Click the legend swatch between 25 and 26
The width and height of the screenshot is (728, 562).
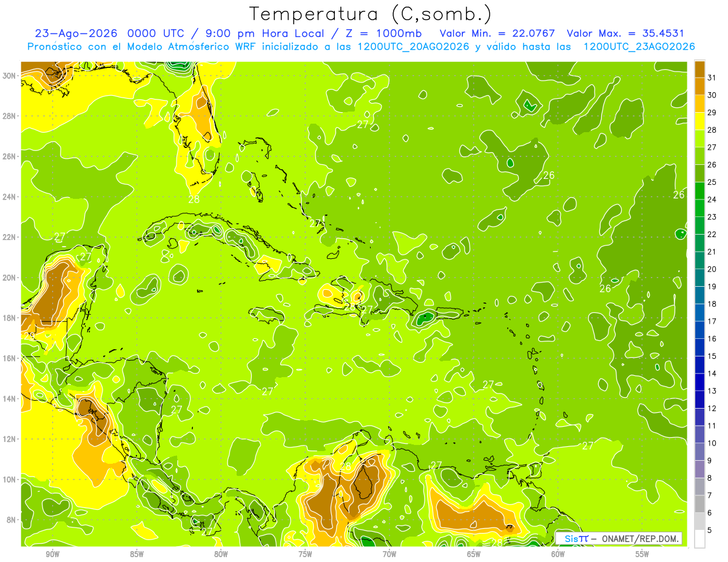(699, 173)
